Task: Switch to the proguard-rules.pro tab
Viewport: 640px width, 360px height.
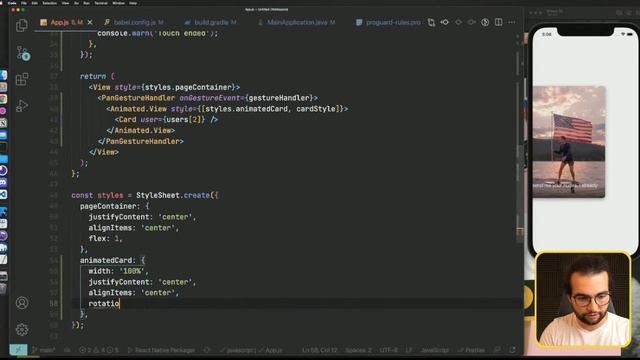Action: tap(388, 22)
